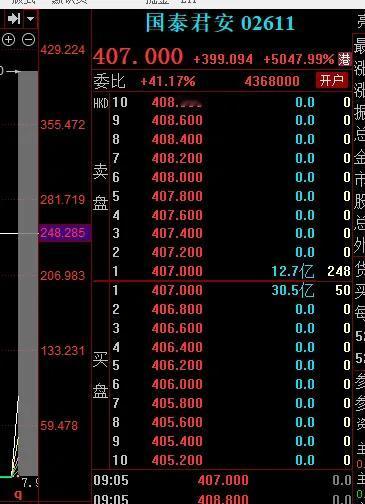The height and width of the screenshot is (504, 365).
Task: Click the 12.7亿 sell volume value
Action: point(293,271)
